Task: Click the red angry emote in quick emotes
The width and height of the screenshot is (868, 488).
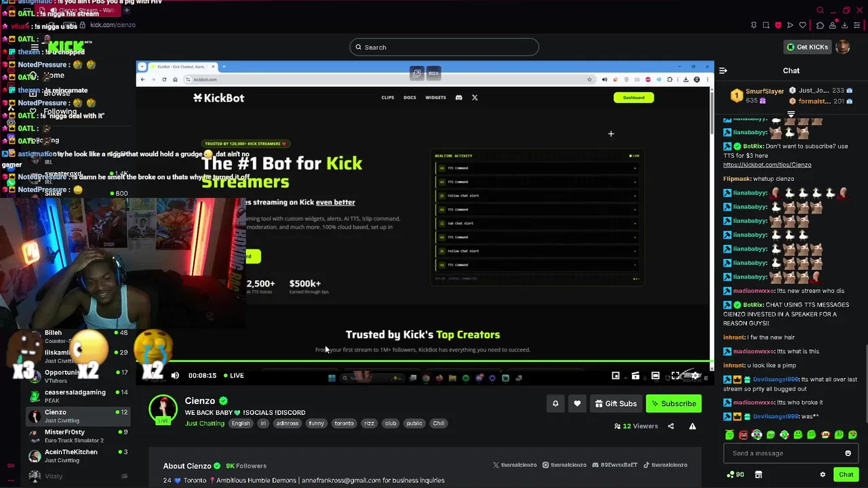Action: (x=743, y=435)
